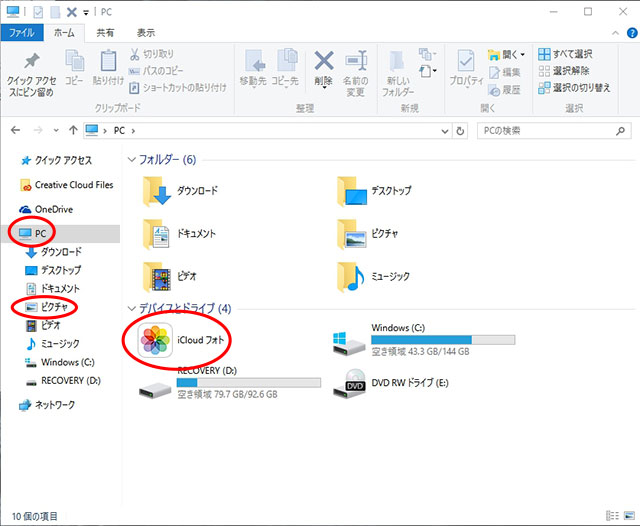This screenshot has height=526, width=640.
Task: Switch to the 共有 ribbon tab
Action: 105,33
